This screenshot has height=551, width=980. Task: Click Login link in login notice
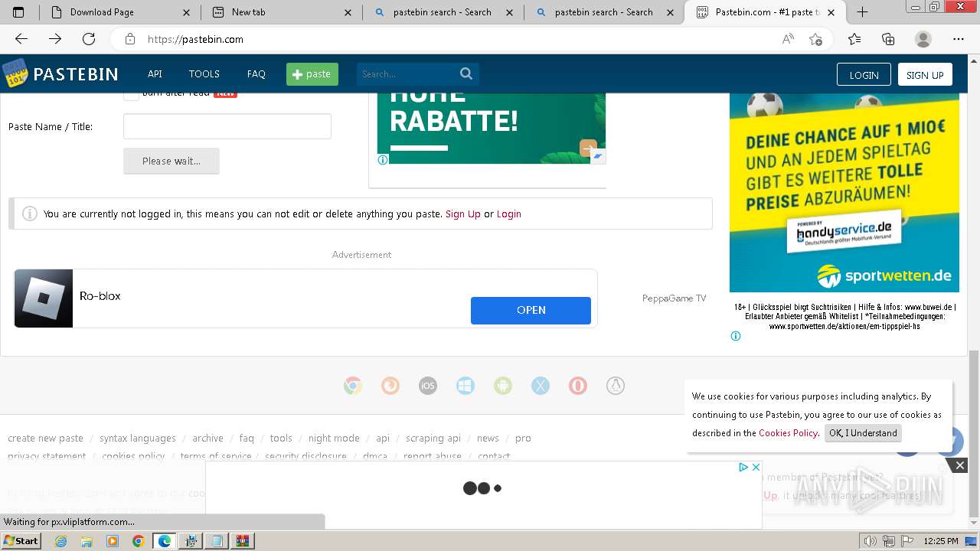click(x=509, y=214)
